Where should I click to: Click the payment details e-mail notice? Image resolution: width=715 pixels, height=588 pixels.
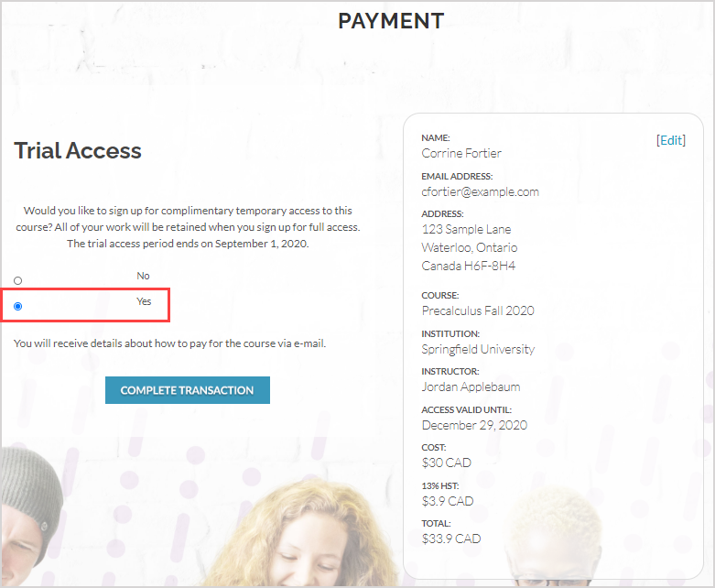point(169,343)
